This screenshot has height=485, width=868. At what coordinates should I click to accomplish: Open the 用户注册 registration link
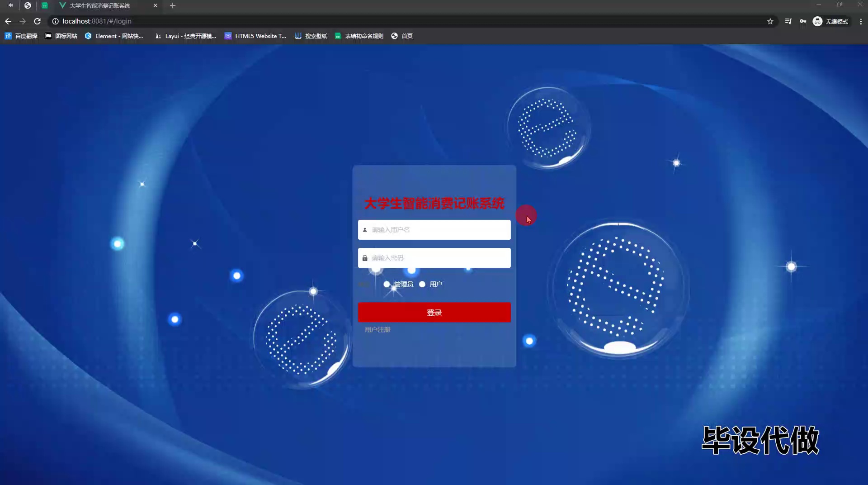(x=377, y=329)
